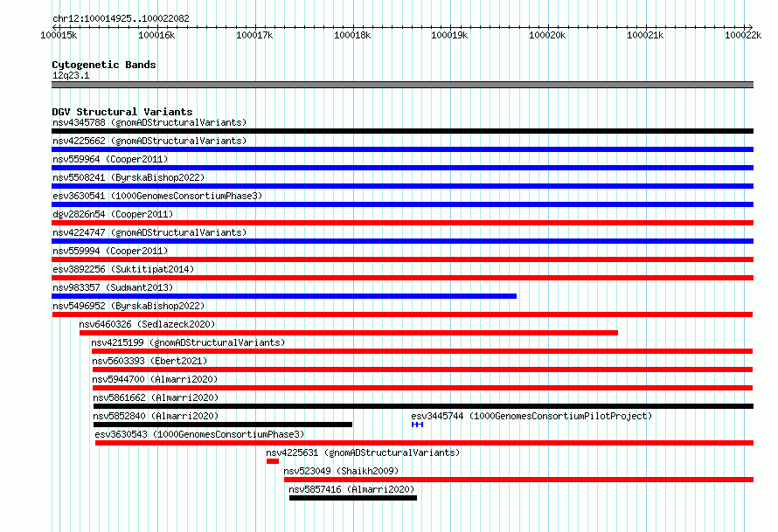
Task: Click the small red nsv4225631 variant glyph
Action: click(273, 461)
